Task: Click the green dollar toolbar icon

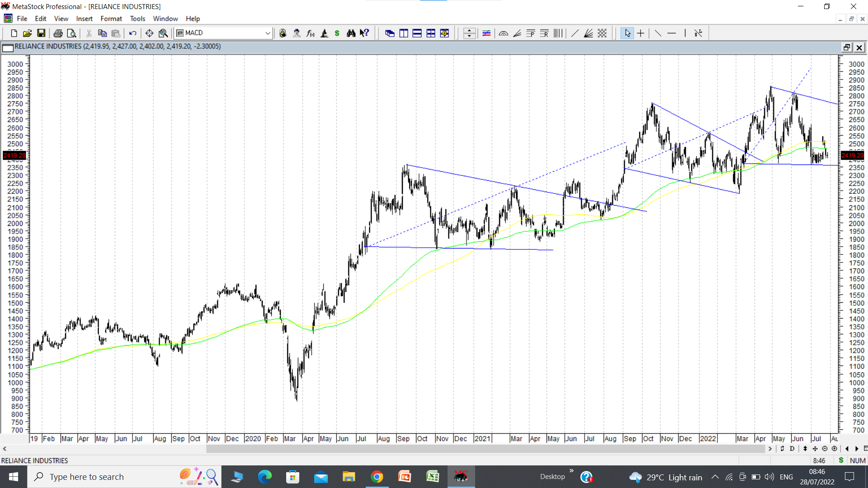Action: click(x=337, y=33)
